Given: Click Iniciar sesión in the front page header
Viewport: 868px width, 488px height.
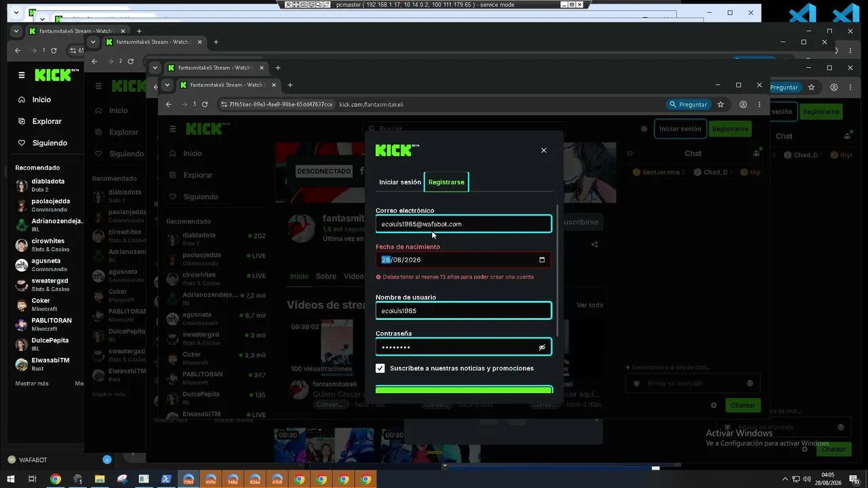Looking at the screenshot, I should [x=680, y=129].
